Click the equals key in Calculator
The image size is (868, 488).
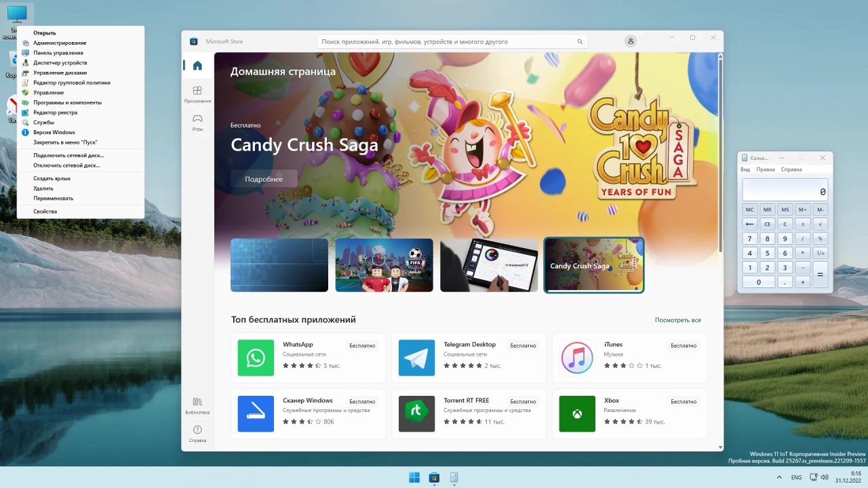(x=820, y=274)
